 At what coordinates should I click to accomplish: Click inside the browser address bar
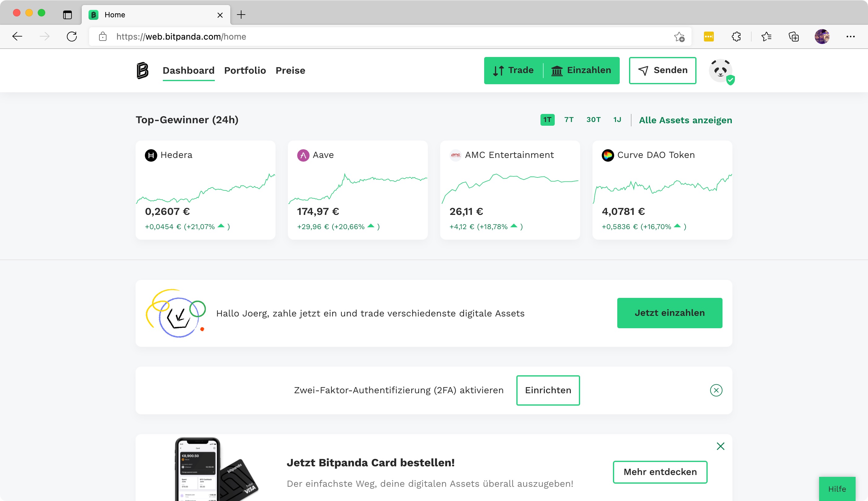[x=241, y=36]
